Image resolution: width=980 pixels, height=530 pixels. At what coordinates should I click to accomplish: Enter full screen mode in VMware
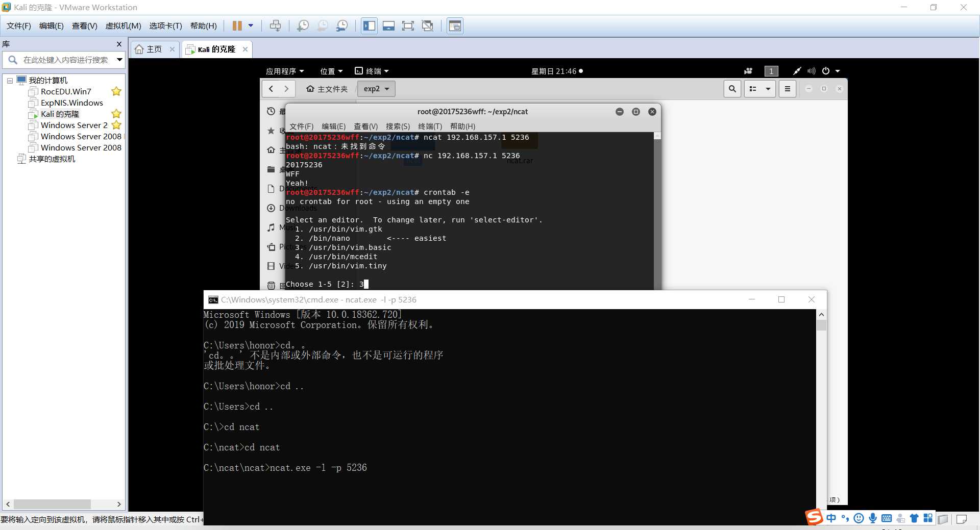click(408, 26)
